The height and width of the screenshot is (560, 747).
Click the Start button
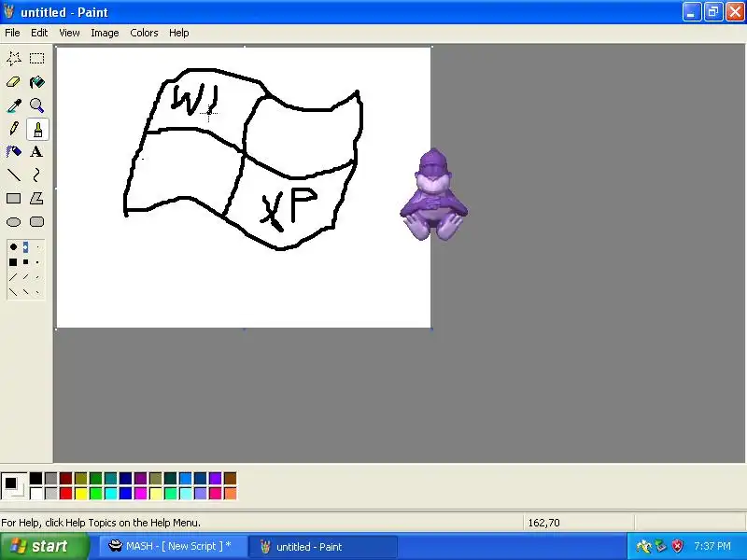click(x=44, y=546)
